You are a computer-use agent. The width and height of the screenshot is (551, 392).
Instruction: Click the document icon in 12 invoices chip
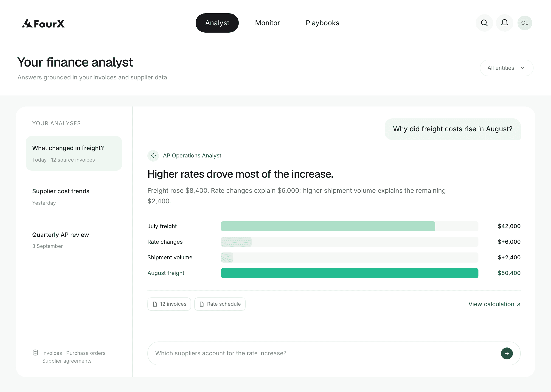pos(155,304)
